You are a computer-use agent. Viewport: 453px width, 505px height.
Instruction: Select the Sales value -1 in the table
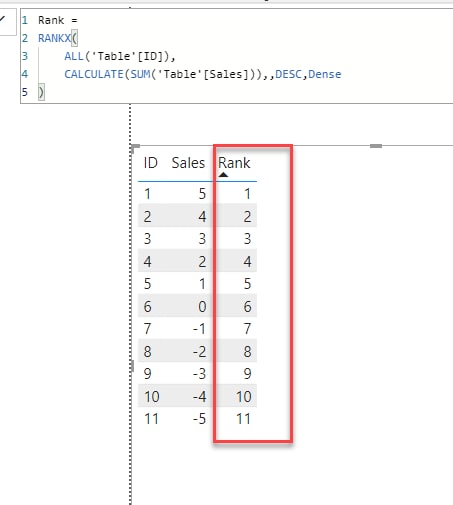tap(199, 329)
